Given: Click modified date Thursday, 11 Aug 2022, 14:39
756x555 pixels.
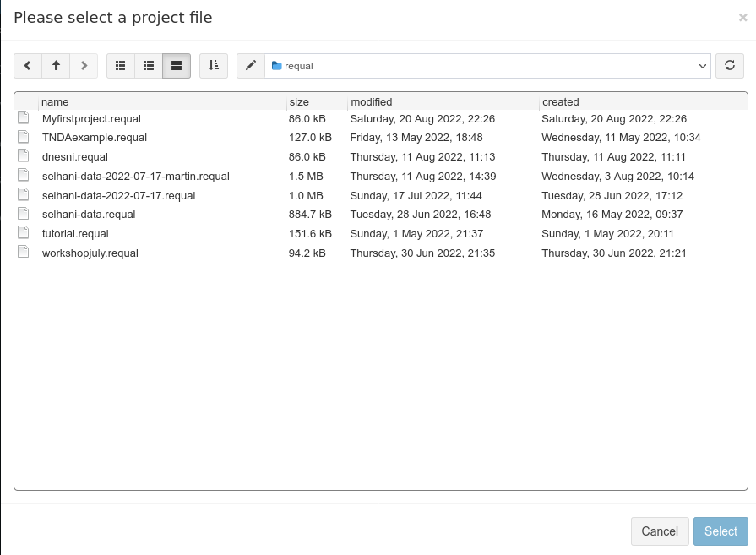Looking at the screenshot, I should [423, 177].
